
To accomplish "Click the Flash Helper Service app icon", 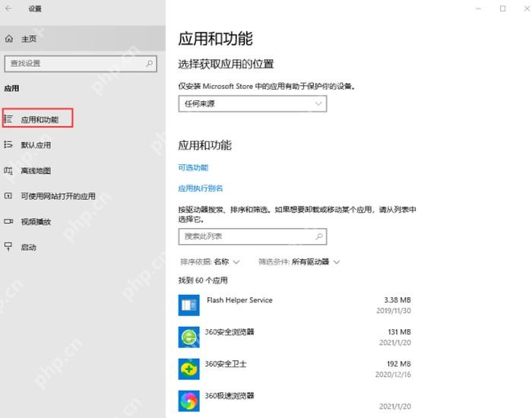I will pyautogui.click(x=188, y=305).
